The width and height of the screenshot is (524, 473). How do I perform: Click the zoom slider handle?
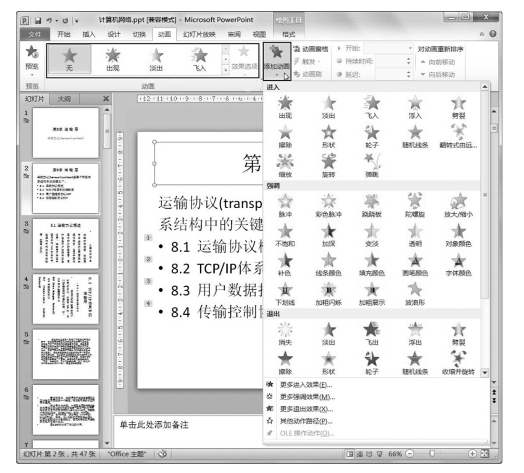[x=432, y=454]
